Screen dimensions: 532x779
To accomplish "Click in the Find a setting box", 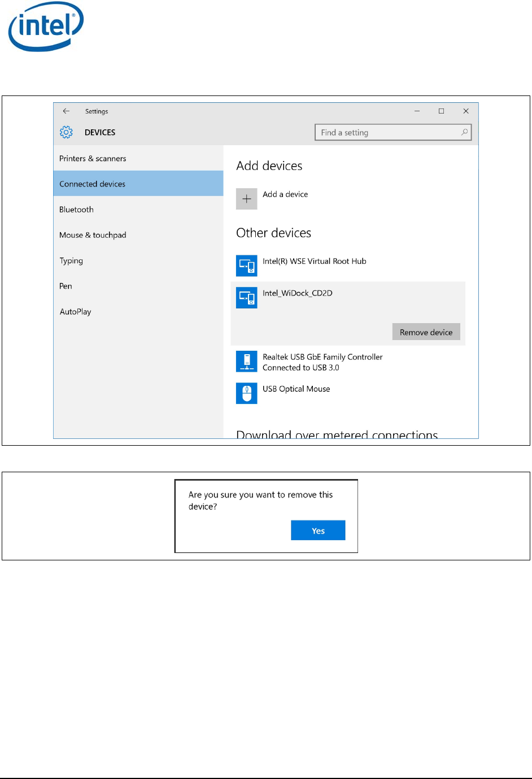I will (x=393, y=132).
